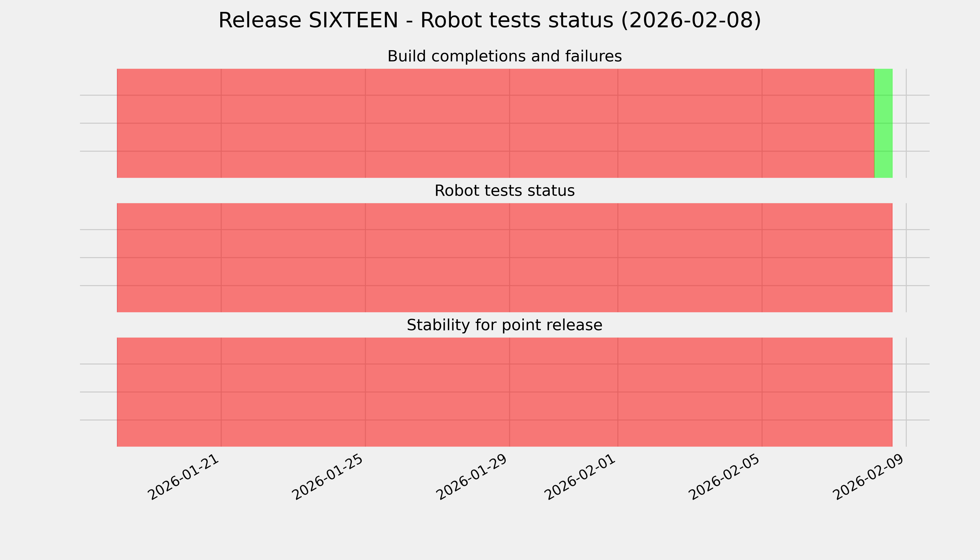Click the green segment in the Build completions chart
Screen dimensions: 980x560
tap(883, 123)
